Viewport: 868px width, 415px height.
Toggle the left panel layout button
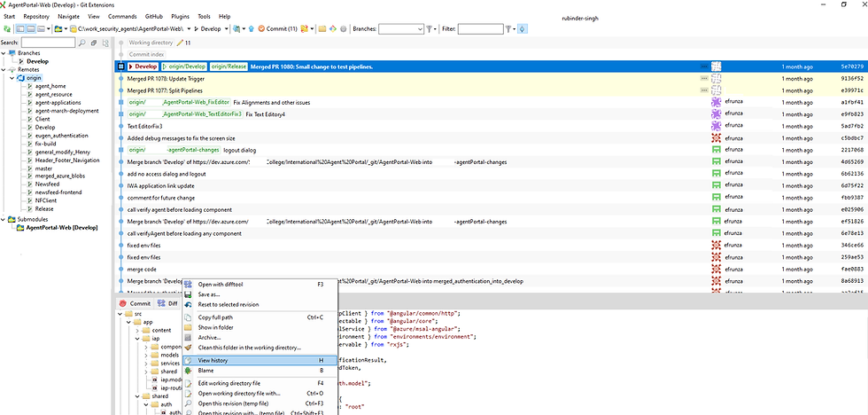(x=19, y=28)
